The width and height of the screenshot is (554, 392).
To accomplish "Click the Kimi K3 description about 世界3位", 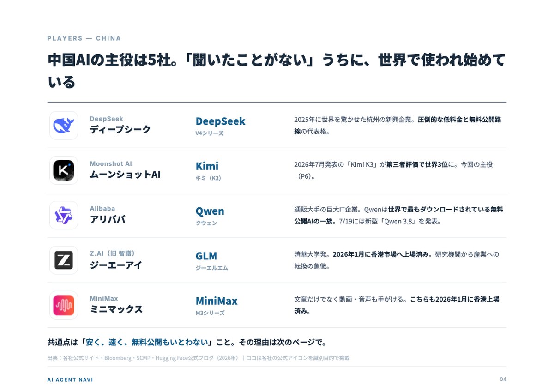I will pyautogui.click(x=394, y=170).
